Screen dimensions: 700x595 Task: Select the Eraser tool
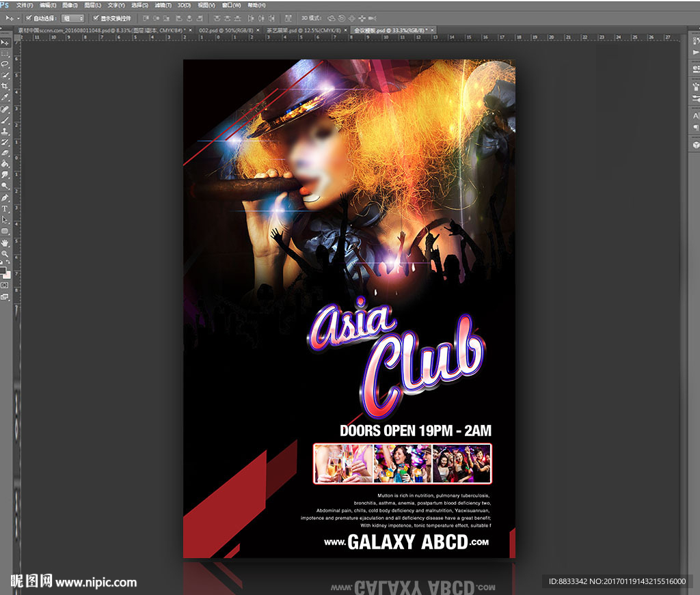(5, 153)
